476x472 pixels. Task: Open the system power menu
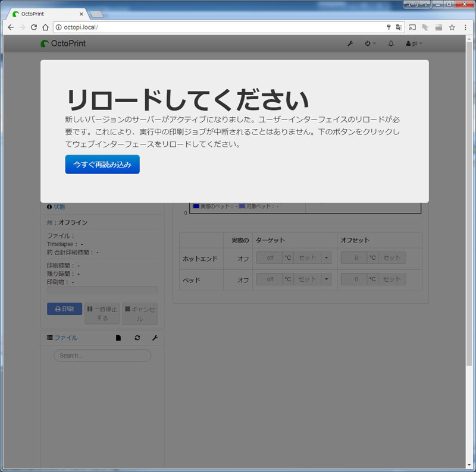click(x=369, y=43)
